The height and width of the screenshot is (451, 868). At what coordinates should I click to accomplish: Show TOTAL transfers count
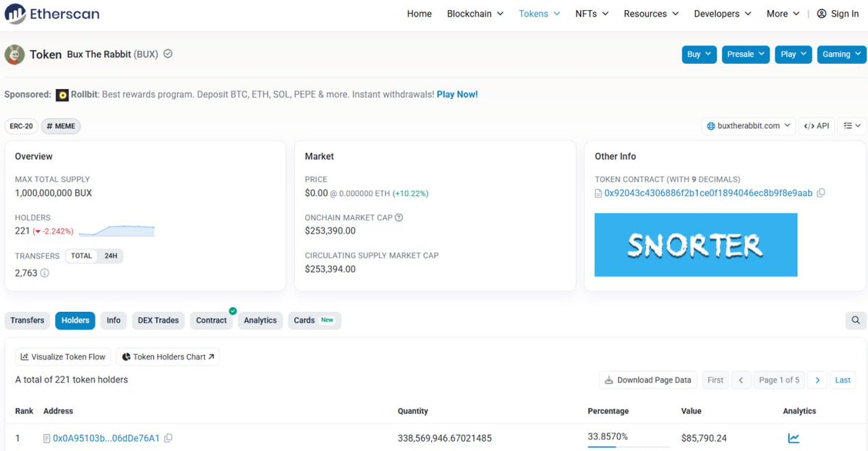pyautogui.click(x=81, y=256)
